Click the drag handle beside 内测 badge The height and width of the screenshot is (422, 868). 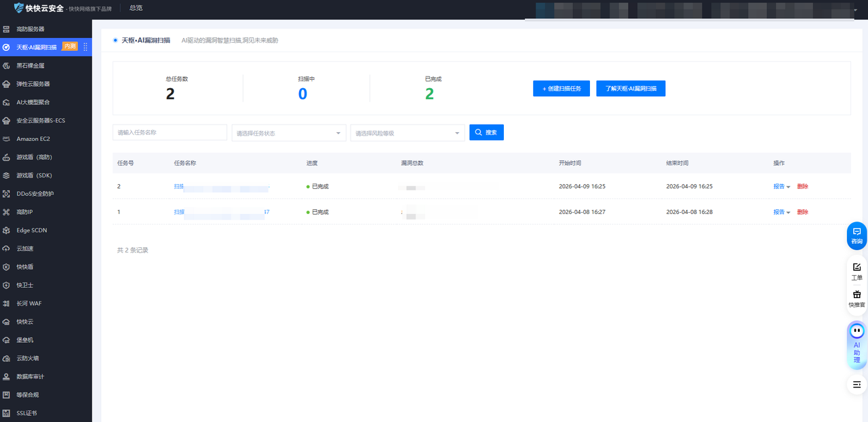(x=85, y=47)
